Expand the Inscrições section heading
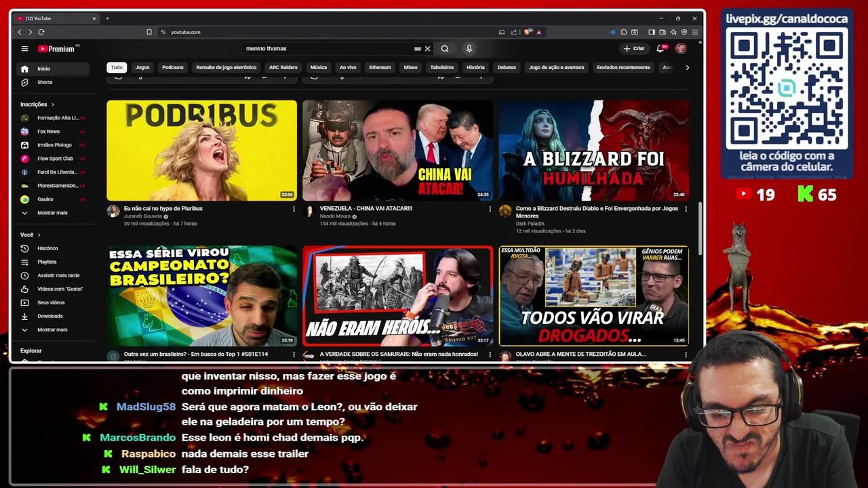 37,104
